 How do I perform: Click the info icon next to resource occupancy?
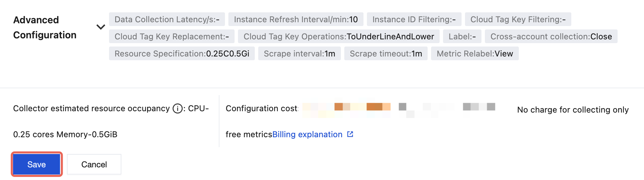177,108
